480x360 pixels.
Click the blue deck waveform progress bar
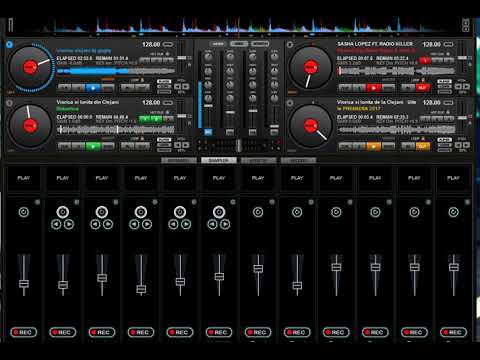click(116, 71)
